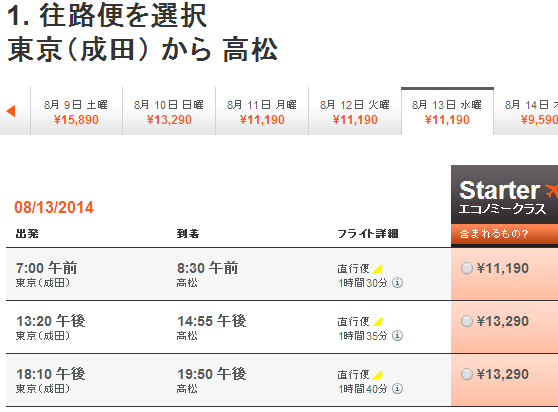This screenshot has width=558, height=412.
Task: Click the 1時間40分 duration text
Action: (363, 389)
